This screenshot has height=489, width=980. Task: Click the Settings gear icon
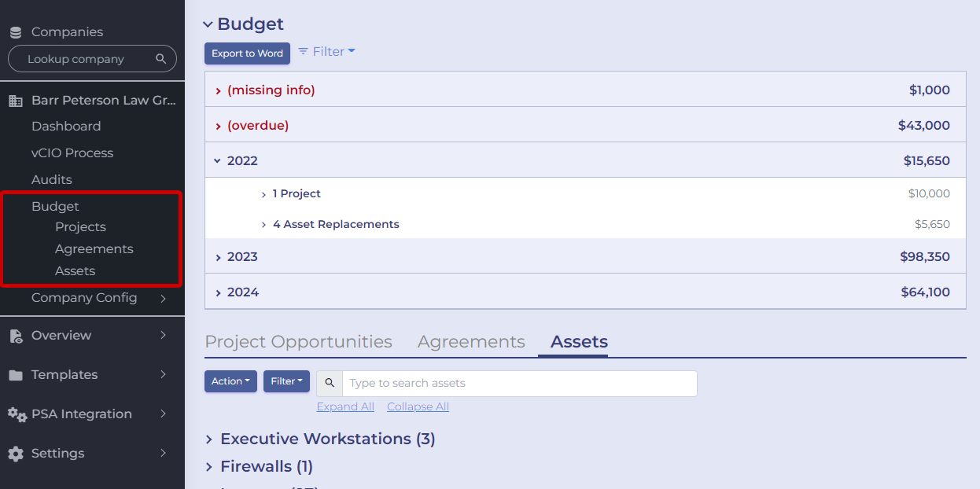16,454
